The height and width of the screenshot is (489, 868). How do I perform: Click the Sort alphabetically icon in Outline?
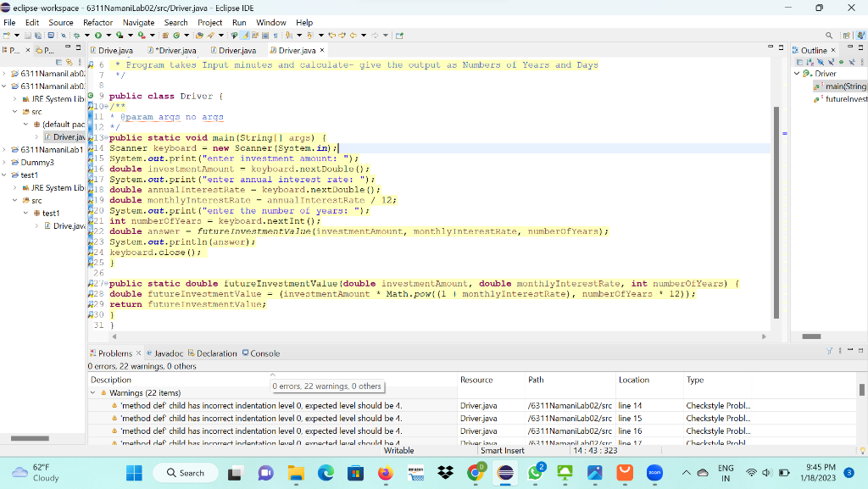[x=810, y=62]
